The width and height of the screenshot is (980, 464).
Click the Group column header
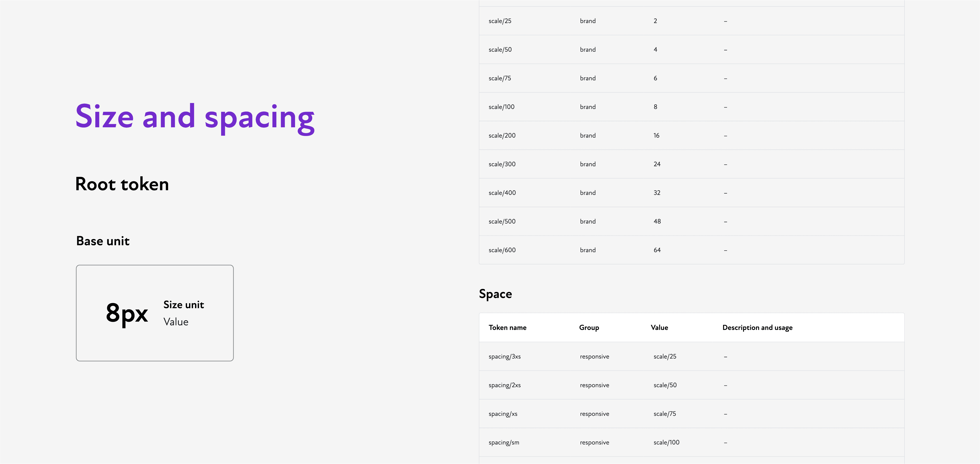[589, 327]
